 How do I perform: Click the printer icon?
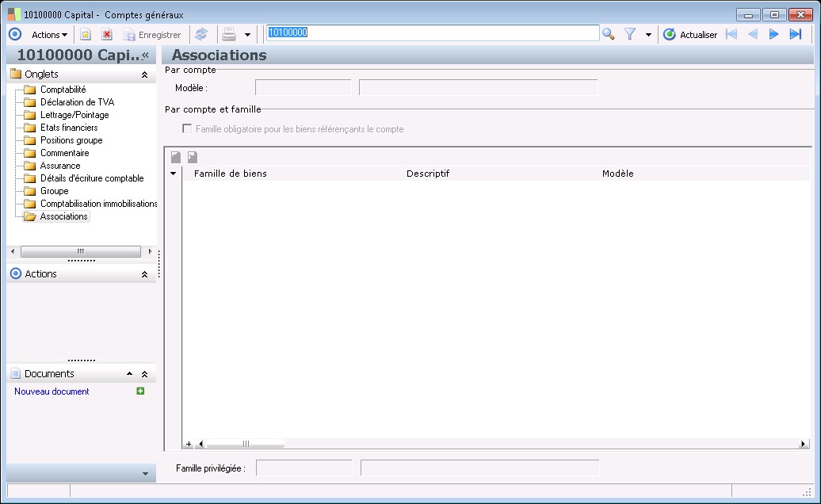pos(229,35)
